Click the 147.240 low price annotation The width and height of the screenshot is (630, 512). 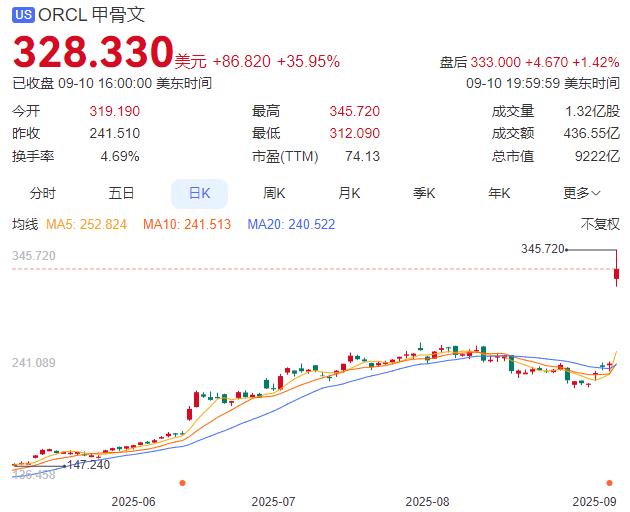point(89,465)
